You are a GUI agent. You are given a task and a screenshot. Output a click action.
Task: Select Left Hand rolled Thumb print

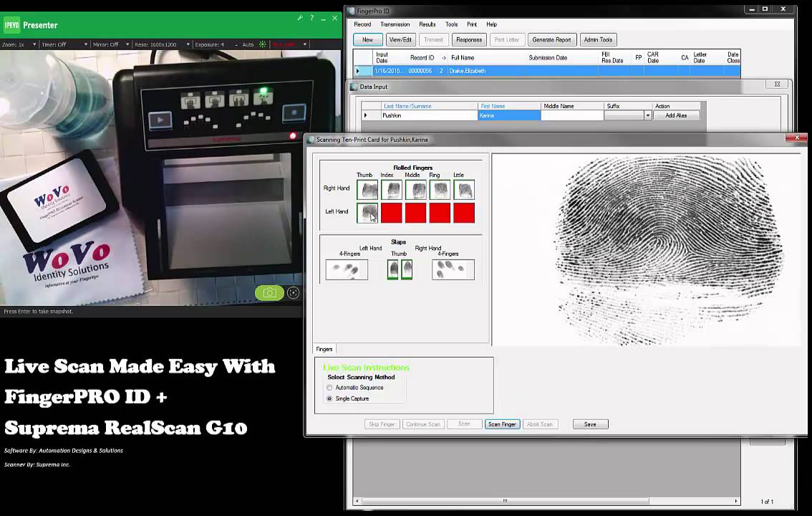(367, 213)
